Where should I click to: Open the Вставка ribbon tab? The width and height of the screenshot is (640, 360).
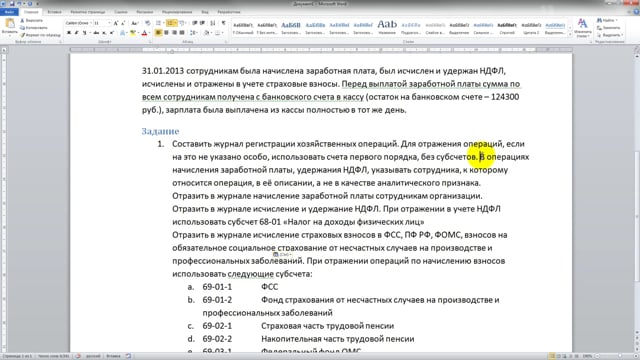pos(54,12)
